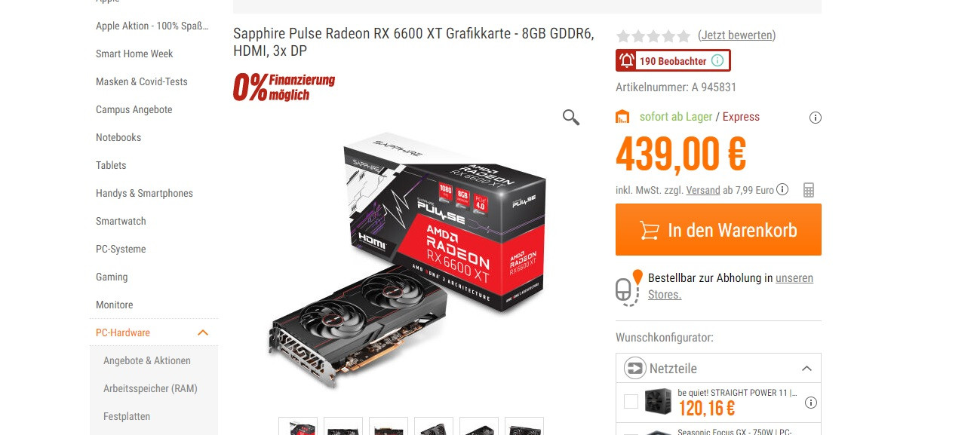Follow the unseren Stores link
Viewport: 980px width, 435px height.
[730, 286]
